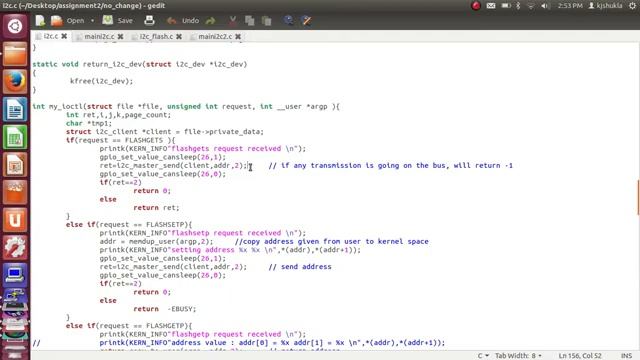The image size is (640, 360).
Task: Close the maini2c.c tab
Action: point(120,36)
